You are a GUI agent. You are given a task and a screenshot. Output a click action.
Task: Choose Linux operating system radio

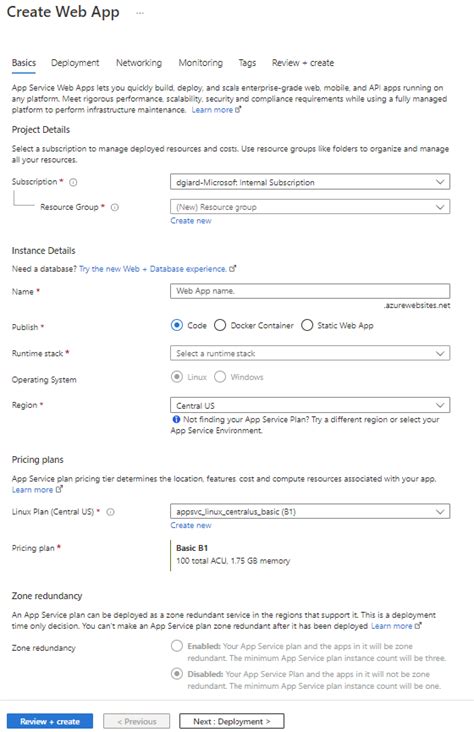(x=177, y=377)
